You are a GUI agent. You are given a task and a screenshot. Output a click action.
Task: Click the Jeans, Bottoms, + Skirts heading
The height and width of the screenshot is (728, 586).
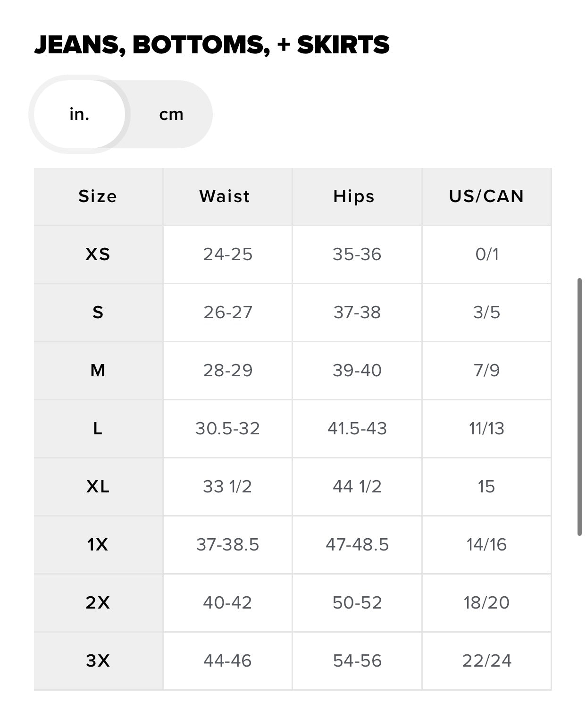pyautogui.click(x=212, y=45)
